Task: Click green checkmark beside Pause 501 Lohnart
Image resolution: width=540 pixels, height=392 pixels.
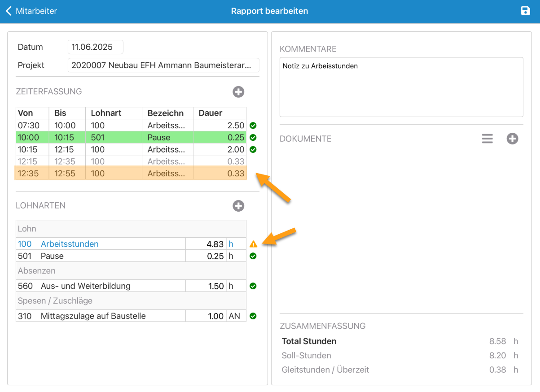Action: [253, 256]
